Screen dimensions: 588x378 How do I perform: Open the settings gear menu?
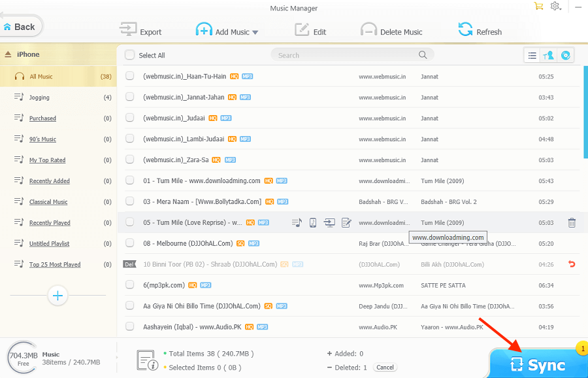[555, 6]
